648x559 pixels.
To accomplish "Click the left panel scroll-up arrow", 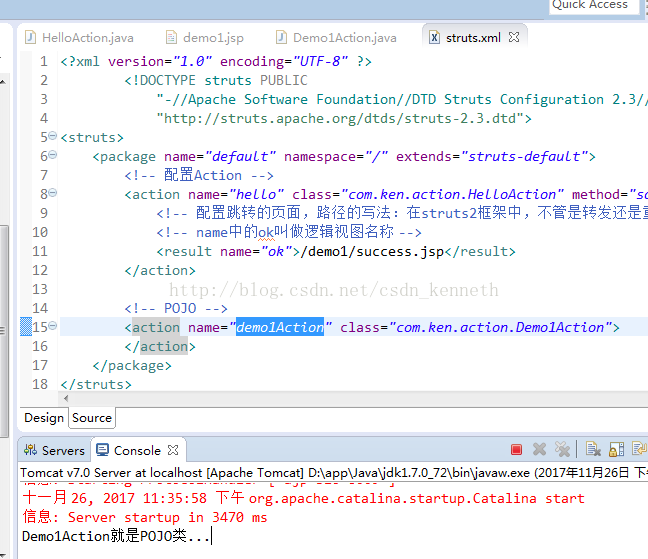I will 3,82.
